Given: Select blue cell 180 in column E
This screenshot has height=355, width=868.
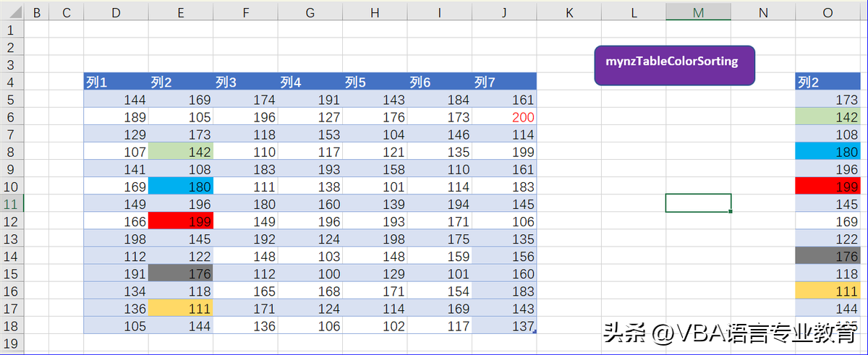Looking at the screenshot, I should pos(181,187).
